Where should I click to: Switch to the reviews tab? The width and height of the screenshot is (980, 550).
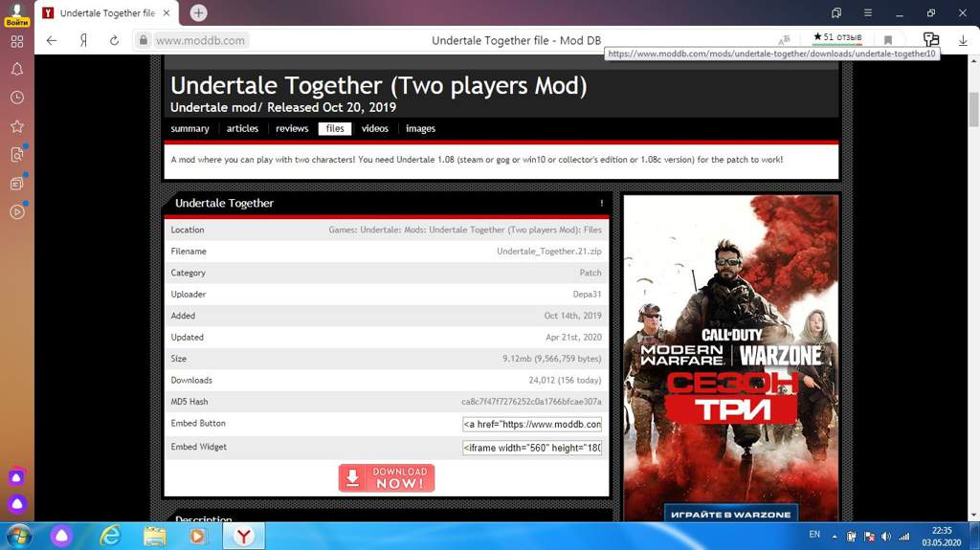pyautogui.click(x=292, y=128)
